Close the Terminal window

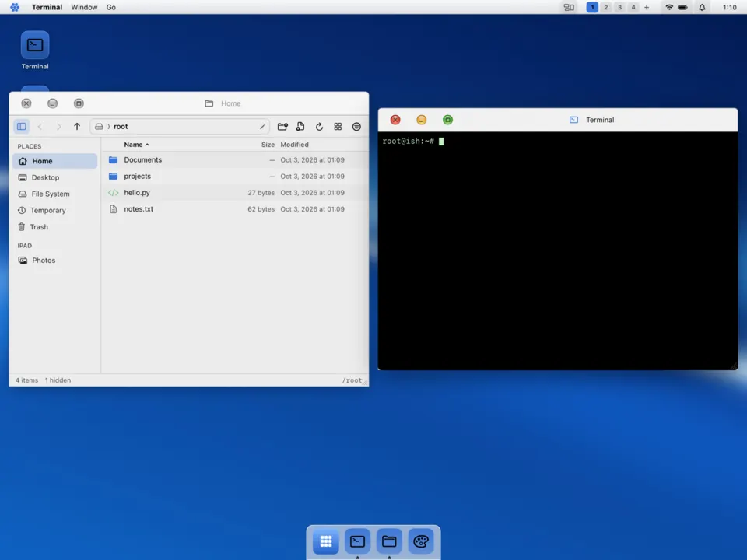tap(395, 120)
